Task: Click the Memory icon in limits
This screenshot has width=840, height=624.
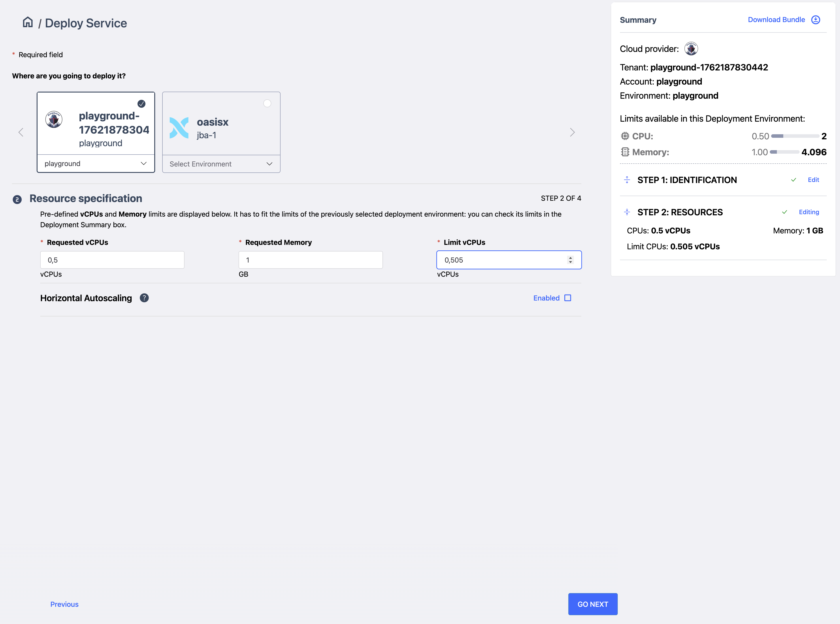Action: tap(625, 152)
